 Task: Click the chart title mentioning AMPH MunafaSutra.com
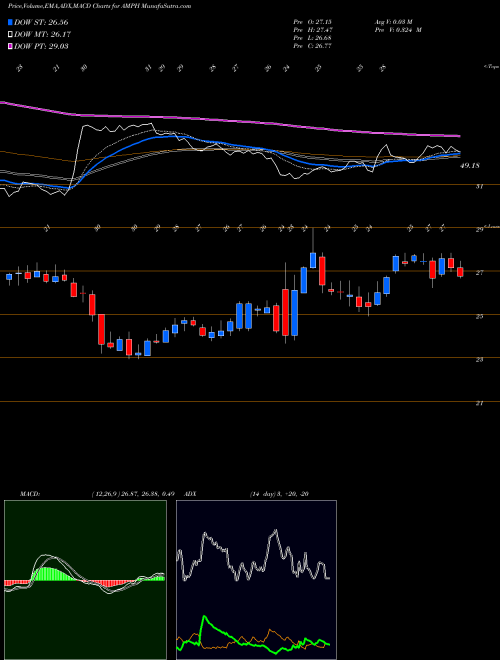[100, 6]
